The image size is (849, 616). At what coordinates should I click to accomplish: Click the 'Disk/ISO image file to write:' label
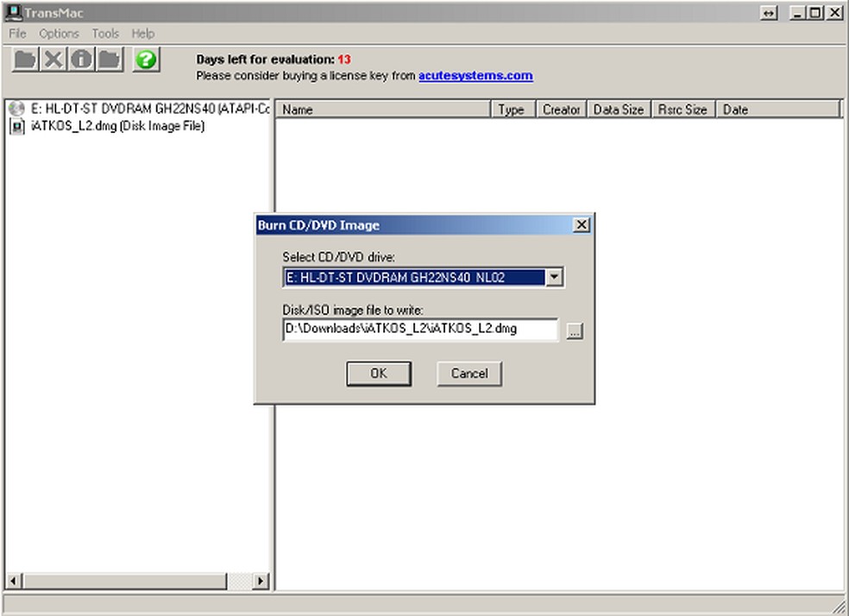353,311
